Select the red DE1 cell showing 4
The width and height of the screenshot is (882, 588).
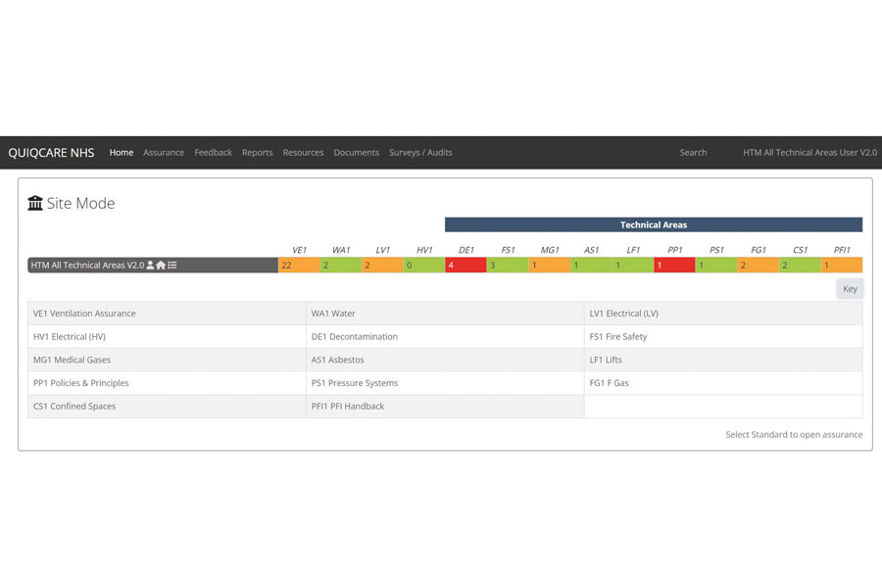pyautogui.click(x=465, y=266)
